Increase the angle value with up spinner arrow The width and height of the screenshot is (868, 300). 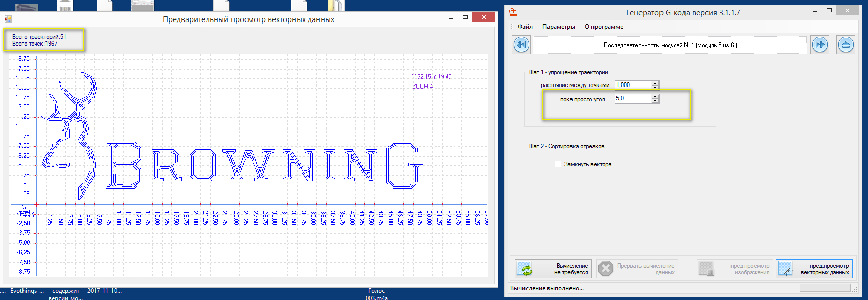(x=655, y=96)
